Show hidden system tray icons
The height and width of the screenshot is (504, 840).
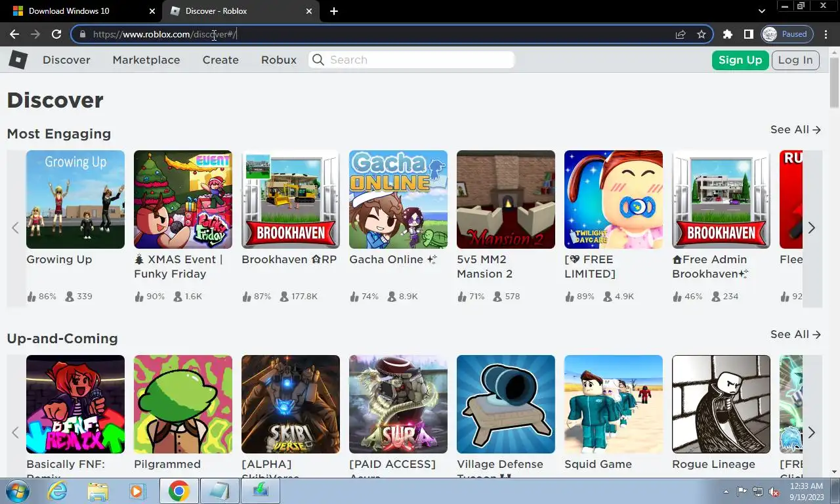pos(726,492)
